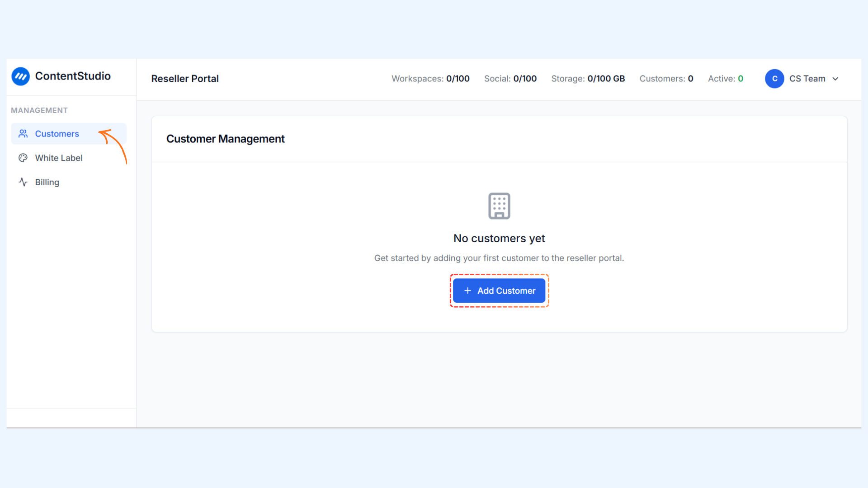Viewport: 868px width, 488px height.
Task: Click the Reseller Portal title
Action: (x=185, y=79)
